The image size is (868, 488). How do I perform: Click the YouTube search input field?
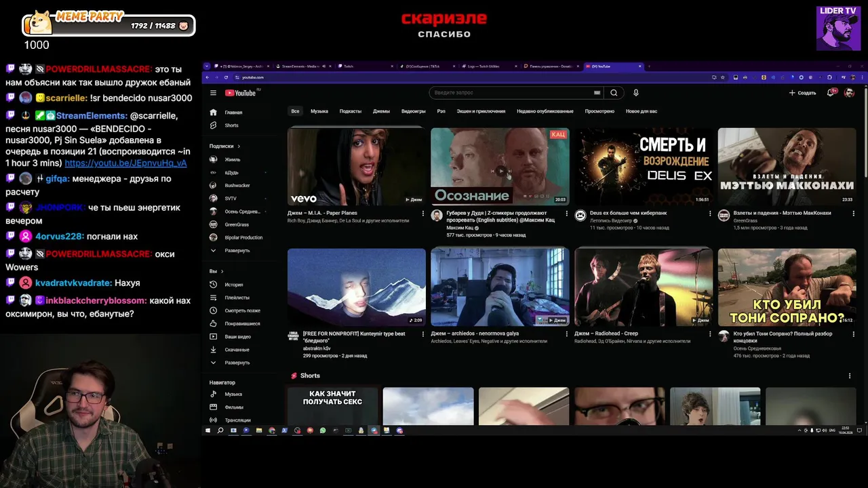click(x=510, y=93)
